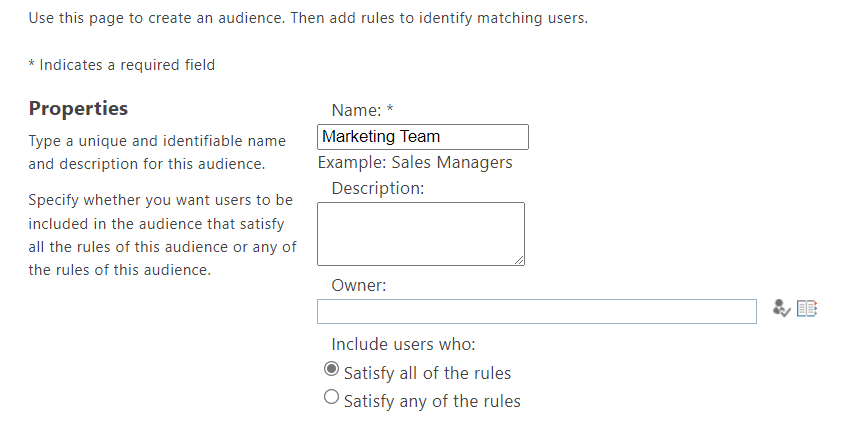
Task: Select 'Satisfy any of the rules' radio button
Action: (331, 397)
